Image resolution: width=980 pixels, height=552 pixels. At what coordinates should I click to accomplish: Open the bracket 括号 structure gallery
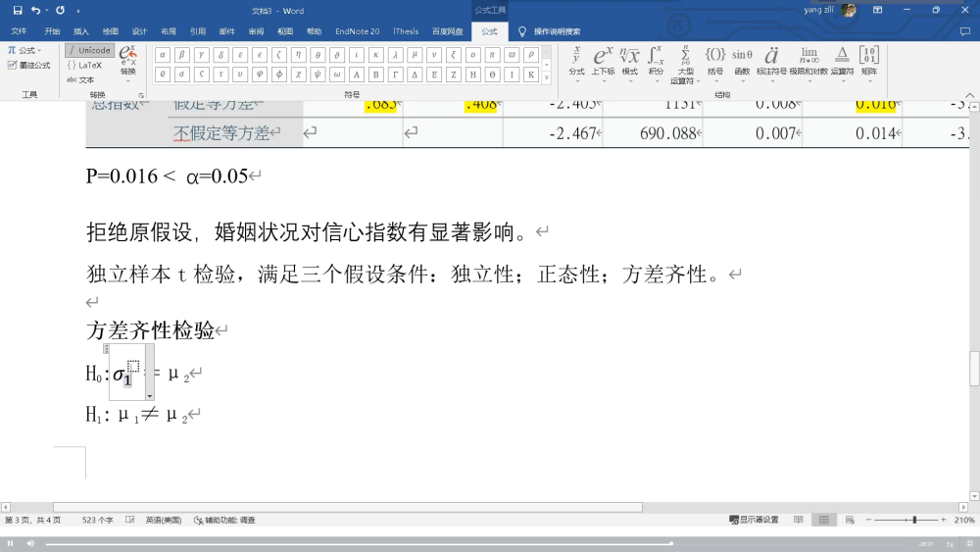(715, 60)
